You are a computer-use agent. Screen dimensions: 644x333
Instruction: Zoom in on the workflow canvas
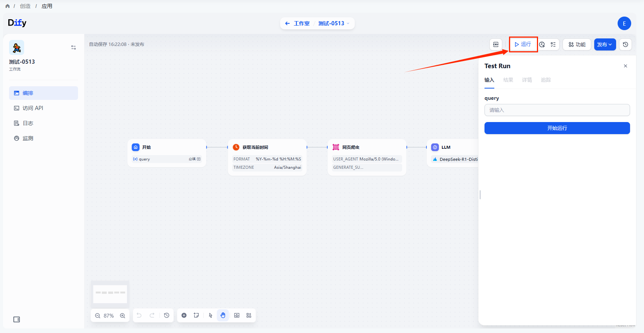pos(123,316)
